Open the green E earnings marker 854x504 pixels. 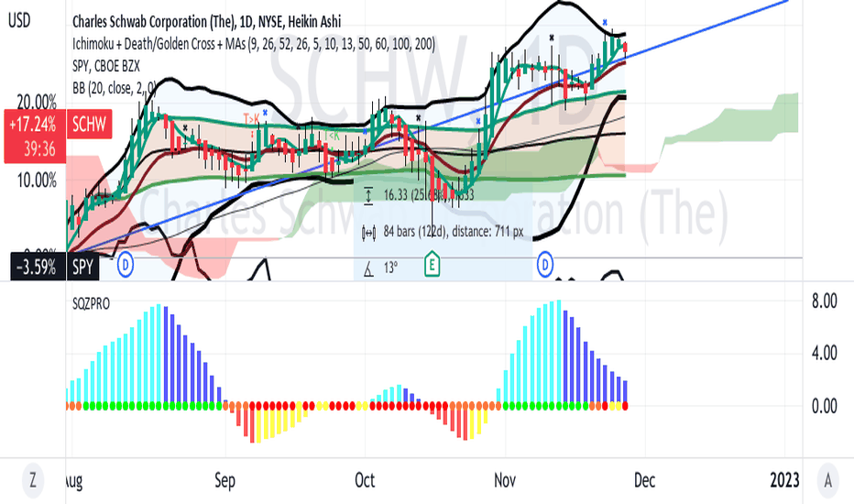tap(432, 264)
